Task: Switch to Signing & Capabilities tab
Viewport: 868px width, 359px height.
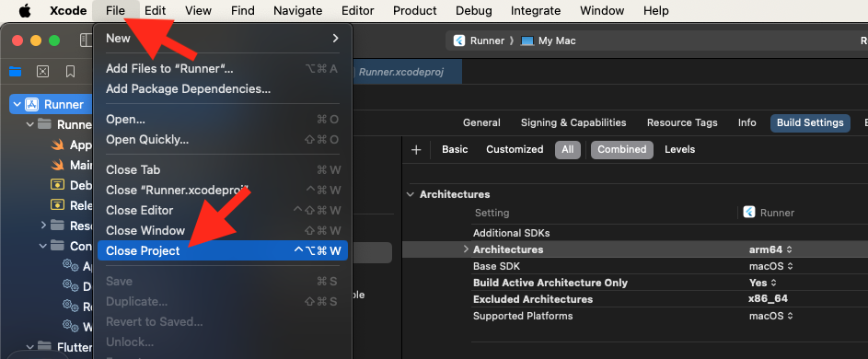Action: click(573, 123)
